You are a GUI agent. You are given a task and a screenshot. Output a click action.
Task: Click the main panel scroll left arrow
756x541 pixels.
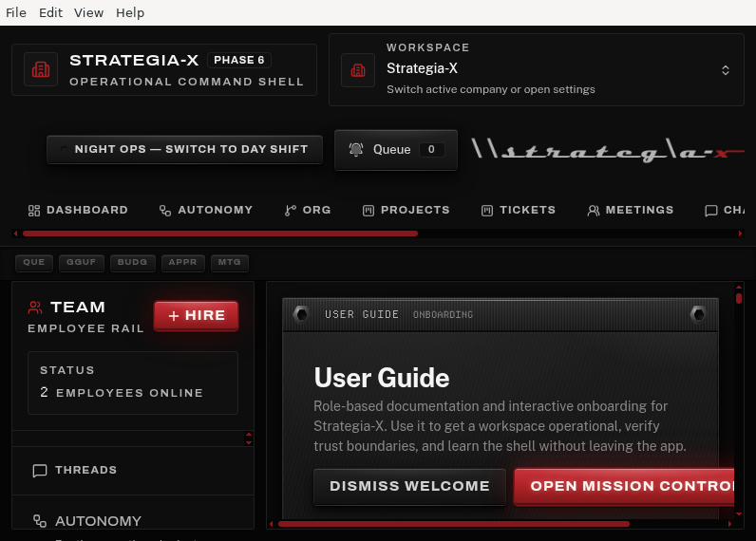(x=271, y=524)
